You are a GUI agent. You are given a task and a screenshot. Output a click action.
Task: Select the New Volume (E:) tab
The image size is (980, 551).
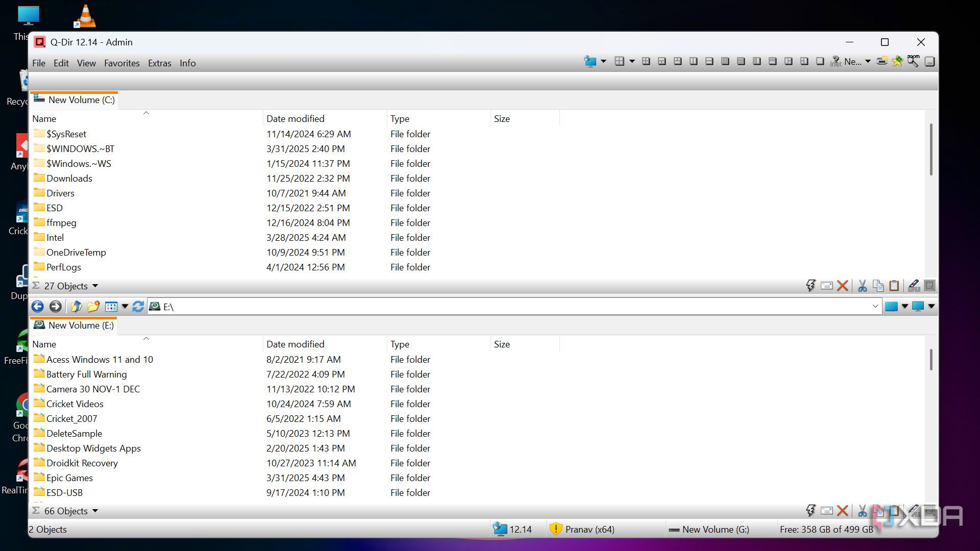[x=74, y=325]
